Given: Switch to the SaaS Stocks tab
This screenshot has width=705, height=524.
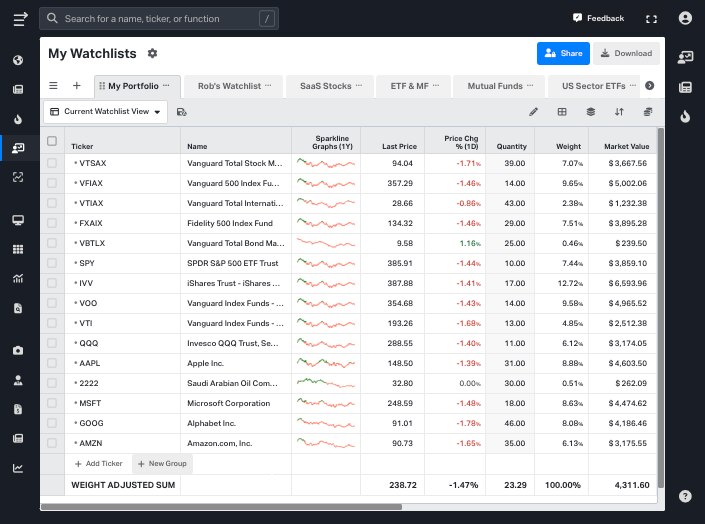Looking at the screenshot, I should coord(326,86).
